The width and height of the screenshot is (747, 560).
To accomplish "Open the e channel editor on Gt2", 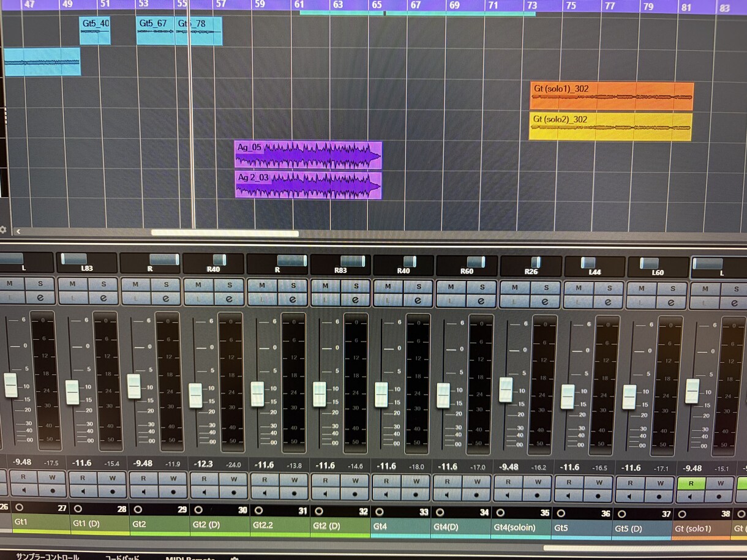I will click(167, 299).
